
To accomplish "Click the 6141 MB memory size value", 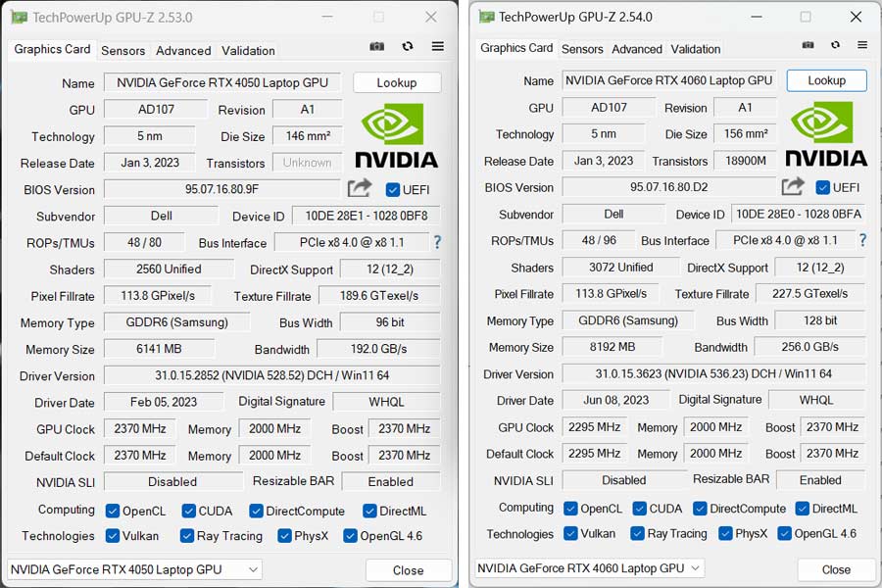I will [x=159, y=349].
